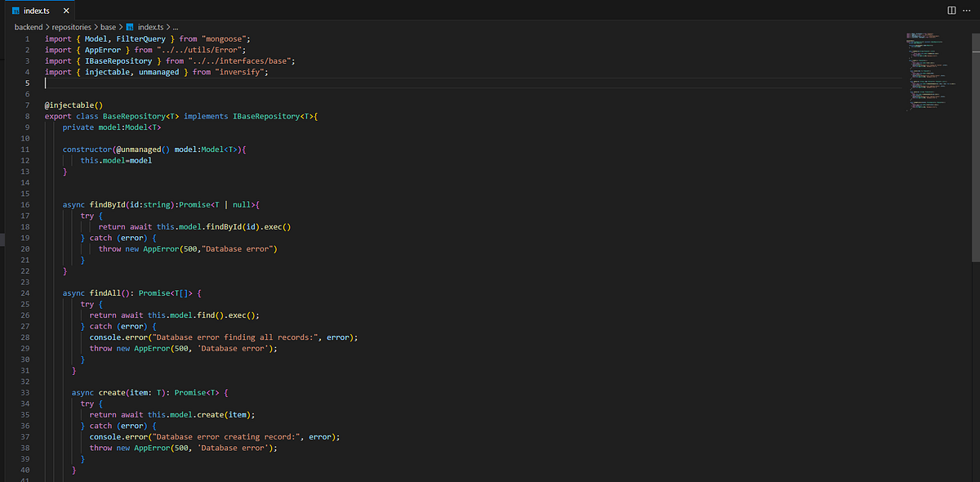Open the split editor icon
The height and width of the screenshot is (482, 980).
tap(951, 10)
